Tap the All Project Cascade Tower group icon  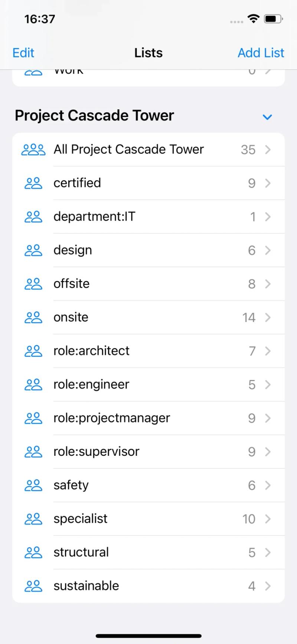tap(33, 149)
